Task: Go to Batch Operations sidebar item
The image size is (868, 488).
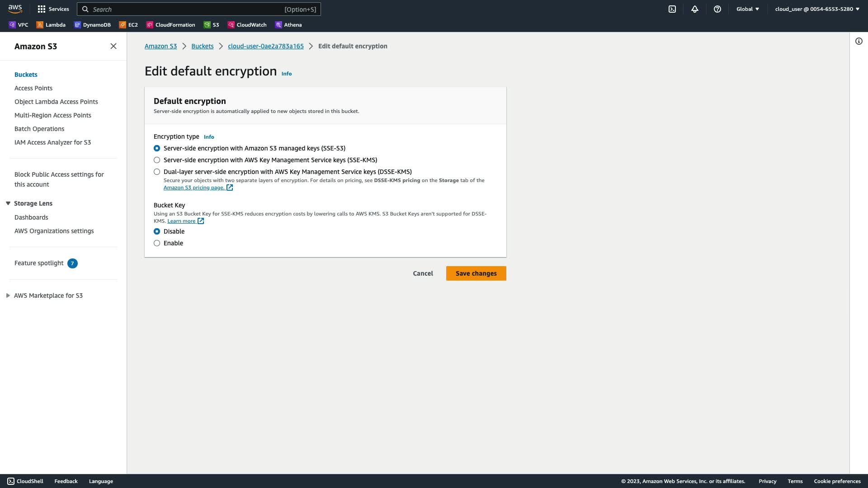Action: [39, 129]
